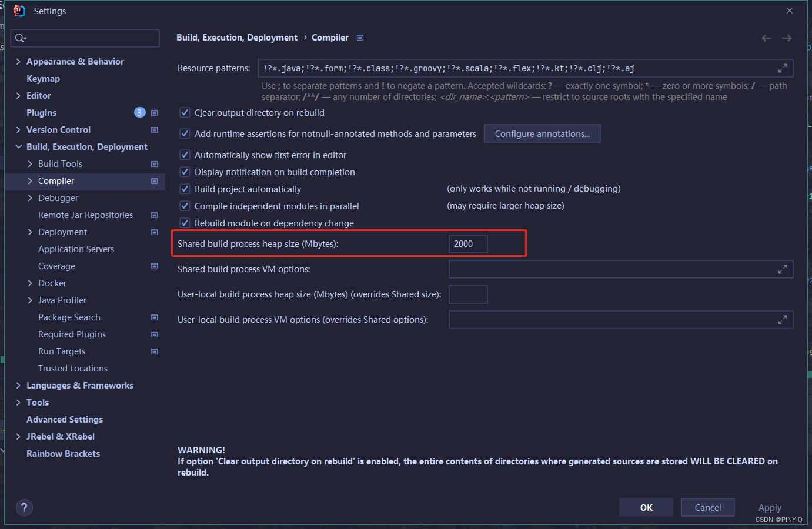Uncheck Clear output directory on rebuild
This screenshot has width=812, height=529.
[185, 112]
